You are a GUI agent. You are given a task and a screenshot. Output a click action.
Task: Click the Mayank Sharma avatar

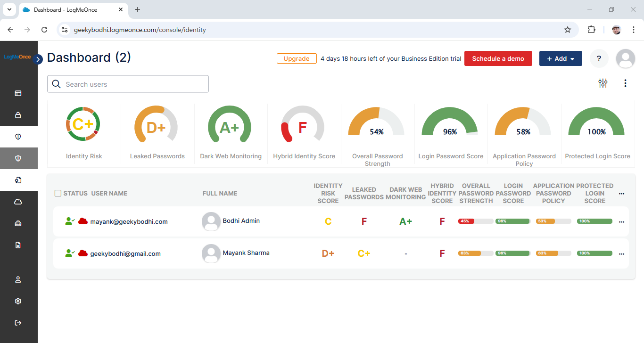(x=211, y=253)
